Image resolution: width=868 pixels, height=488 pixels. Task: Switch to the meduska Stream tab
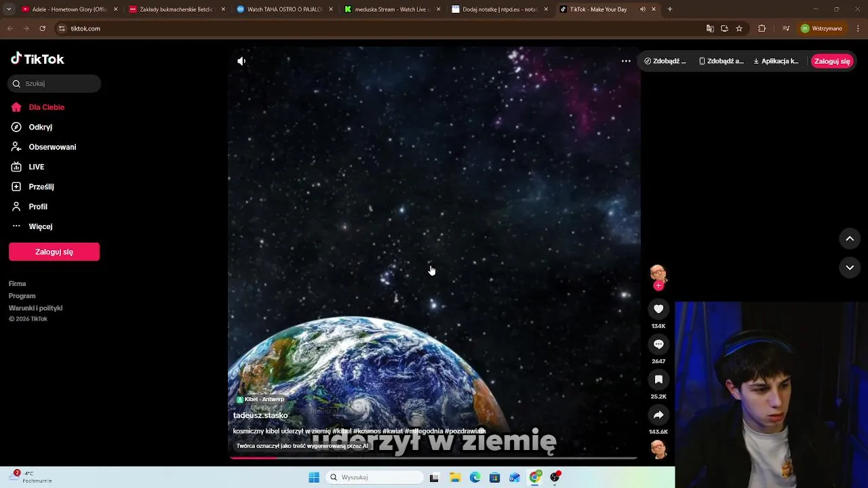(392, 9)
